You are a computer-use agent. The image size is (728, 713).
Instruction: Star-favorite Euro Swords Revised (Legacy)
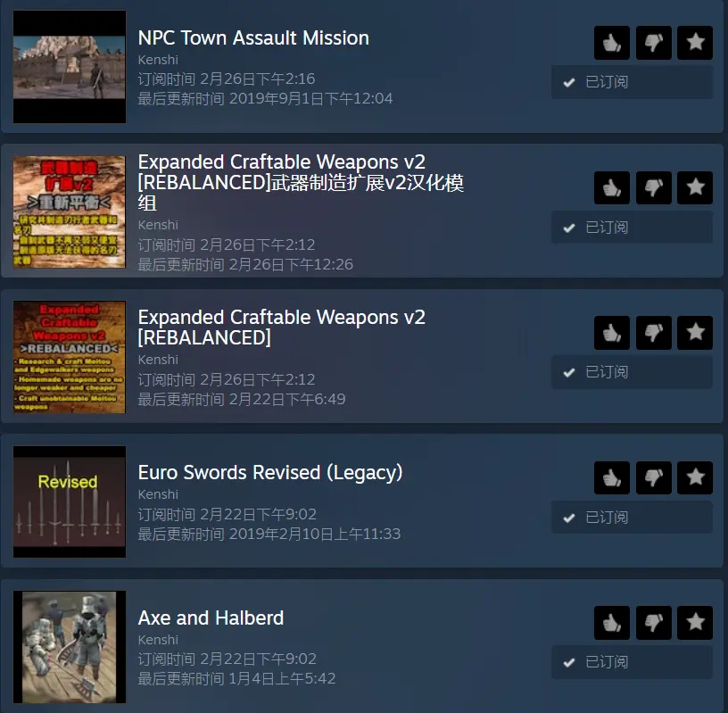tap(695, 477)
